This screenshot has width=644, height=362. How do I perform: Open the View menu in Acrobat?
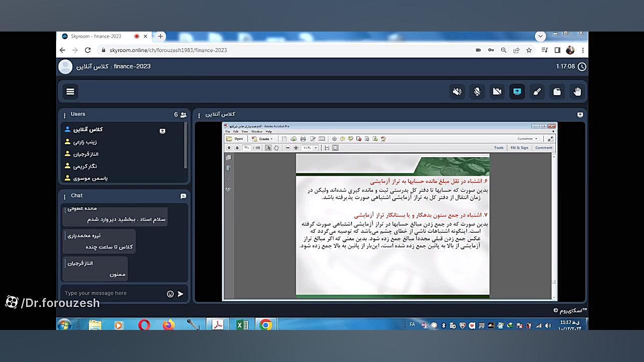pyautogui.click(x=244, y=132)
